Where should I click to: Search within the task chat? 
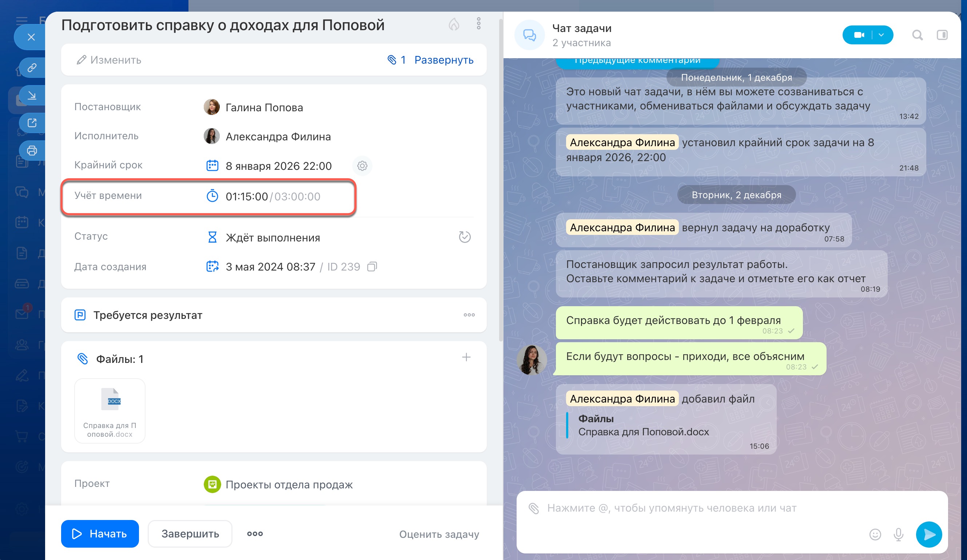[x=917, y=35]
